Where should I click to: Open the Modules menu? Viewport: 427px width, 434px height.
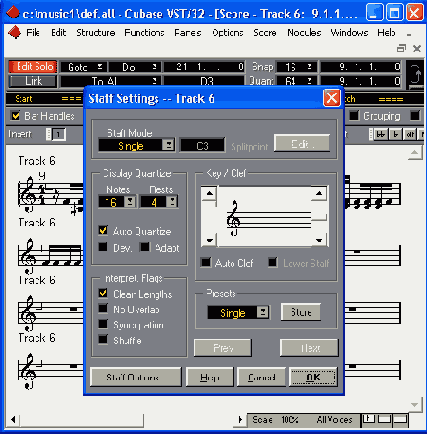(x=304, y=33)
